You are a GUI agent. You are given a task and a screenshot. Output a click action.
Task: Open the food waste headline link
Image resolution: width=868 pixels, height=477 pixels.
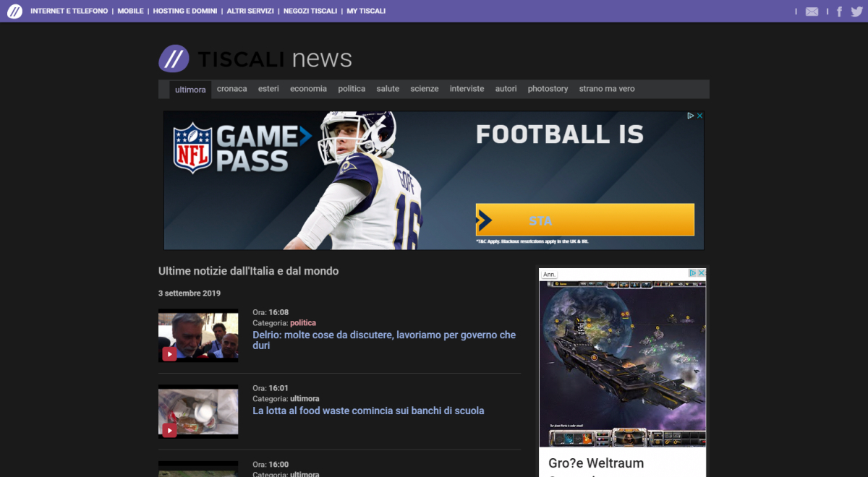[x=368, y=411]
